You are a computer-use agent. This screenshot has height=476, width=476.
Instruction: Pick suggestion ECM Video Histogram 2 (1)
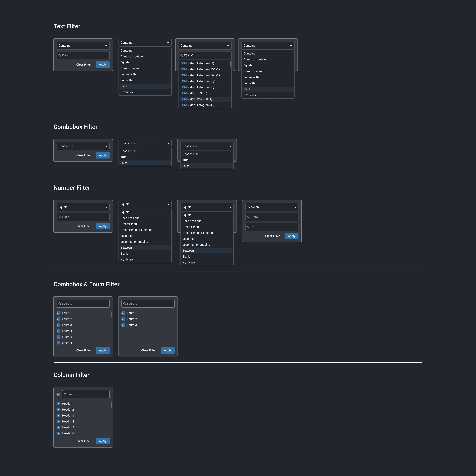(205, 81)
